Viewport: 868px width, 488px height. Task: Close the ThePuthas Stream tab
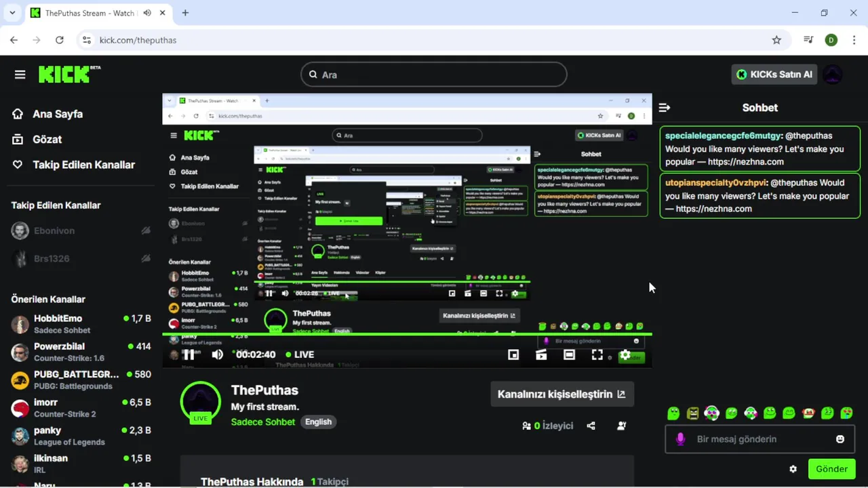click(x=163, y=13)
